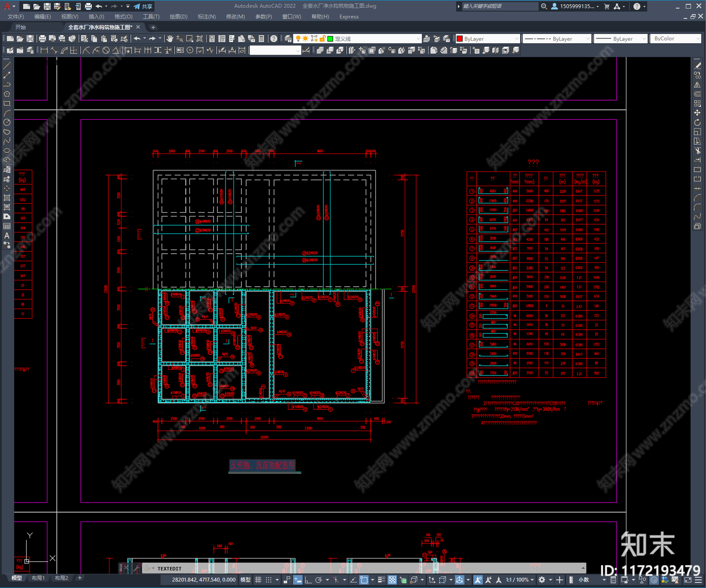Image resolution: width=706 pixels, height=588 pixels.
Task: Select the Hatch tool in the draw toolbar
Action: [x=7, y=198]
